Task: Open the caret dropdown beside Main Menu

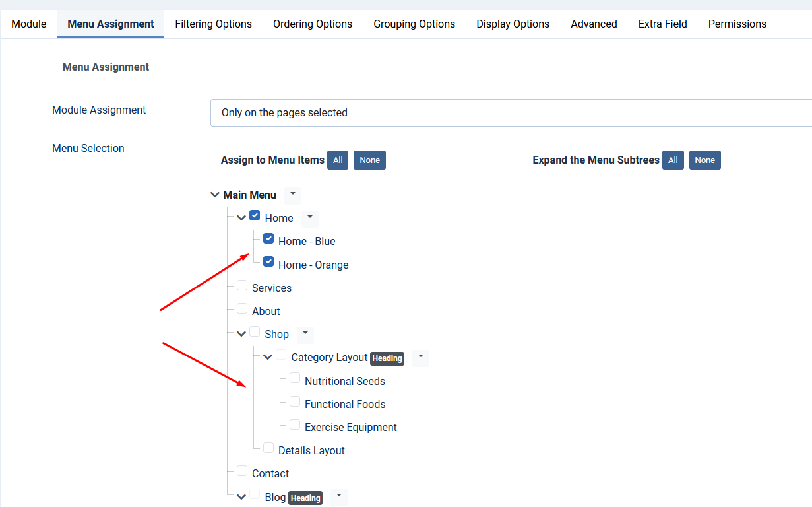Action: click(x=293, y=195)
